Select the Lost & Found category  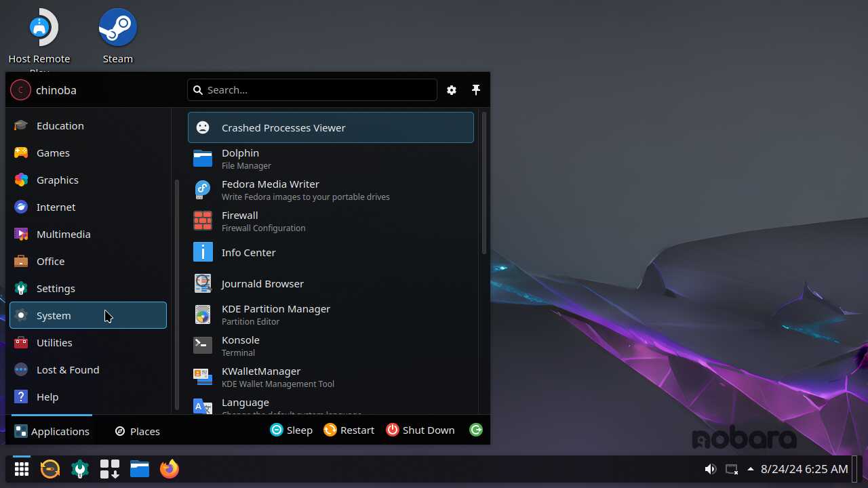pyautogui.click(x=88, y=369)
